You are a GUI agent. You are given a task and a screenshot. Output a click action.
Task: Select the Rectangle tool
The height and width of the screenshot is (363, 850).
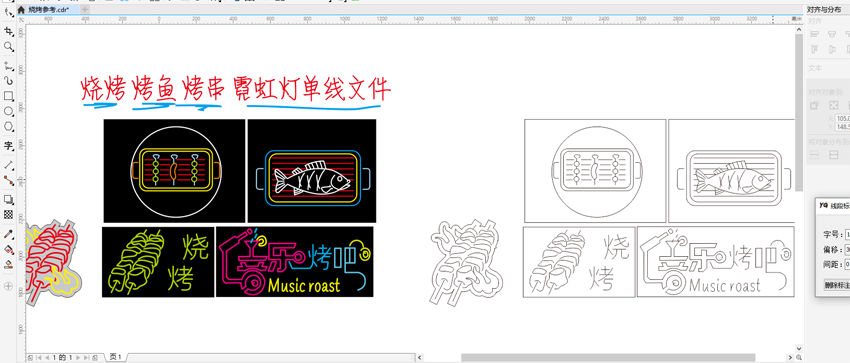point(9,96)
